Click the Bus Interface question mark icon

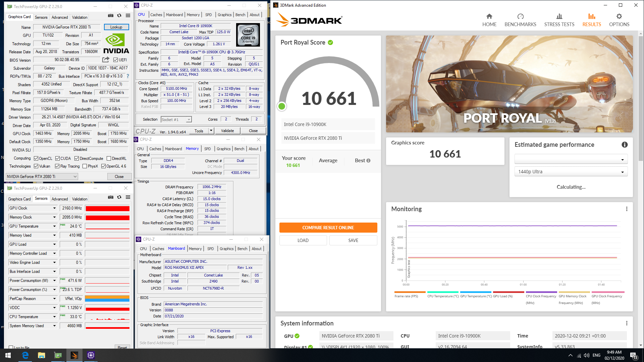[x=127, y=76]
